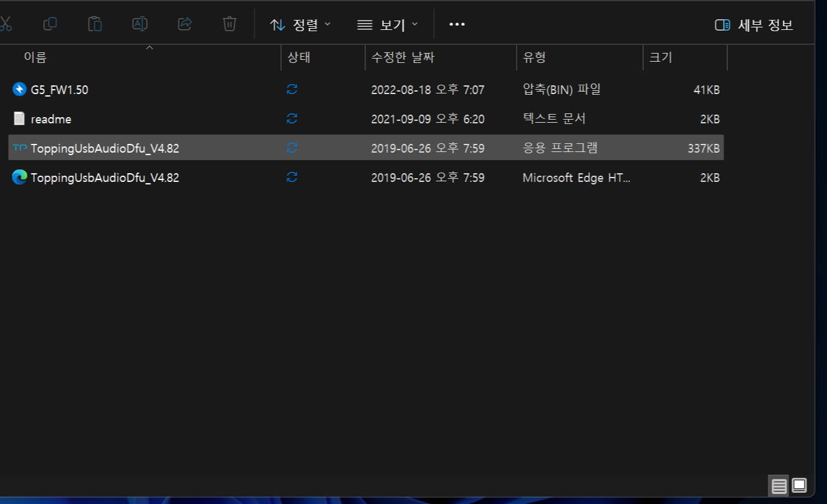
Task: Click the 텍스트 문서 type cell
Action: point(554,118)
